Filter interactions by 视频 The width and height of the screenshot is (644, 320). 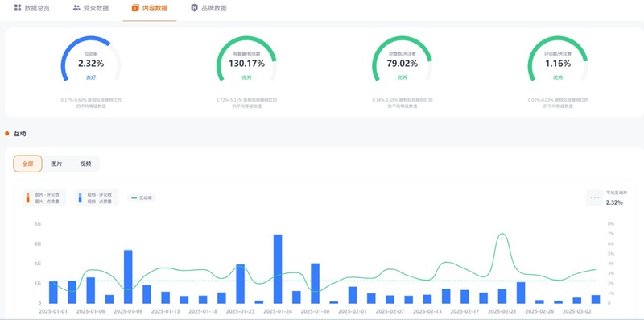tap(85, 164)
